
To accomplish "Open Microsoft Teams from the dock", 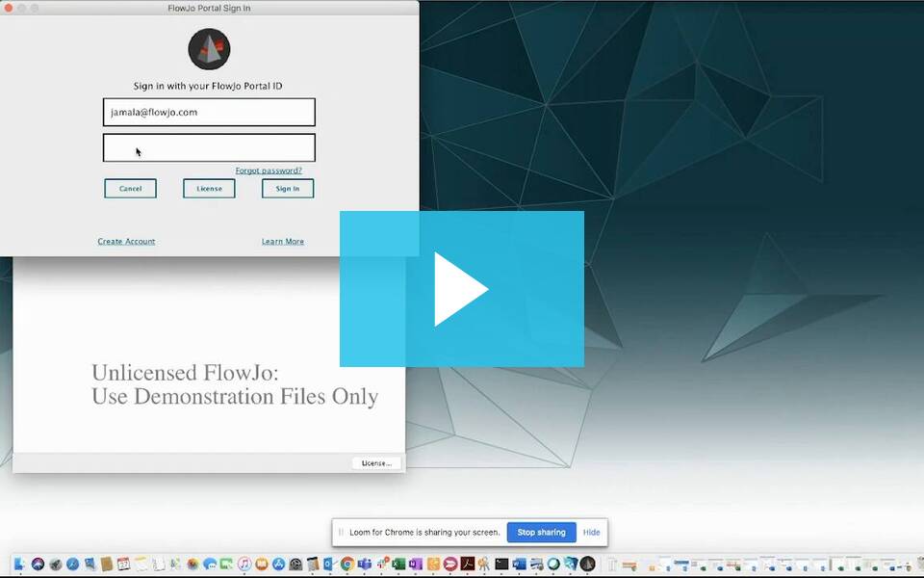I will coord(364,564).
